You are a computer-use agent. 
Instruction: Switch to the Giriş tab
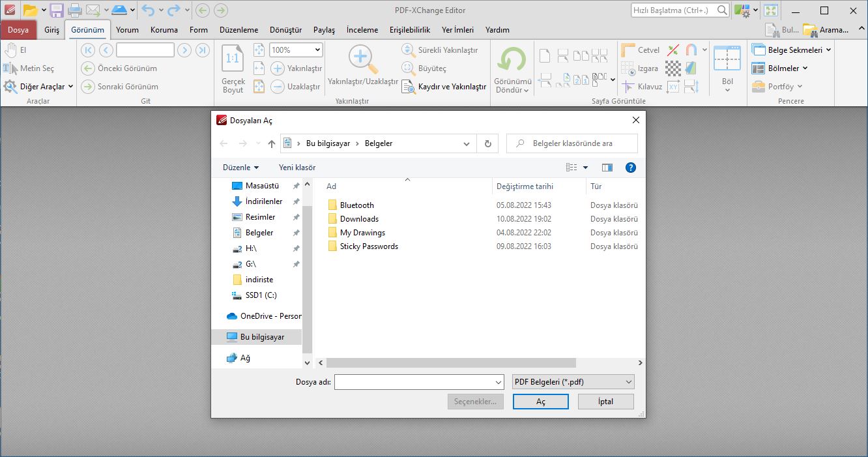click(x=51, y=29)
